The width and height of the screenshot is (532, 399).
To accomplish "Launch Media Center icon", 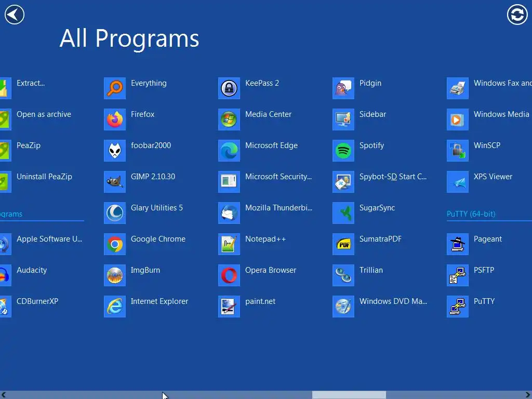I will 229,119.
